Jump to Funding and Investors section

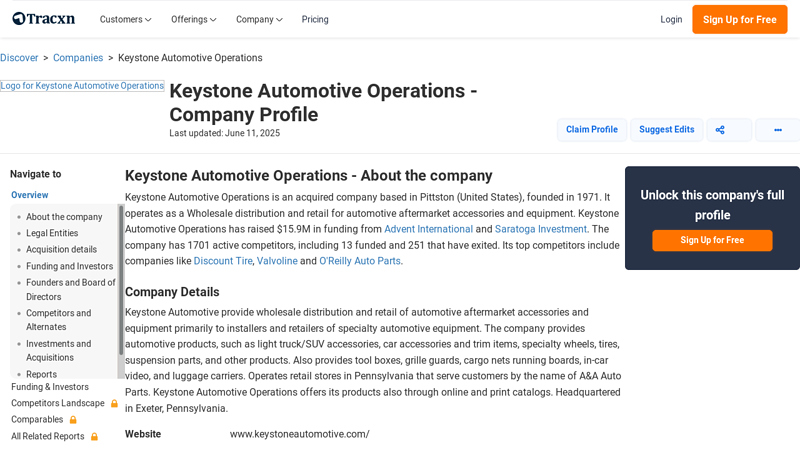click(x=69, y=266)
